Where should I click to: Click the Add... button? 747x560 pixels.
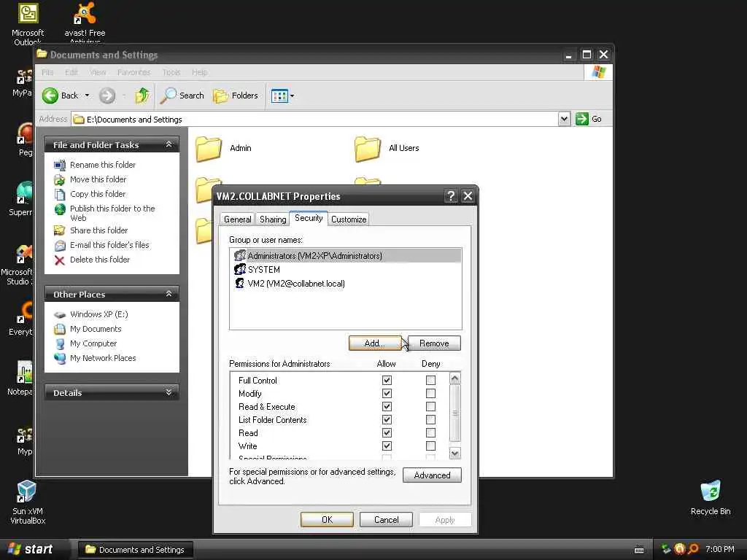(x=375, y=343)
